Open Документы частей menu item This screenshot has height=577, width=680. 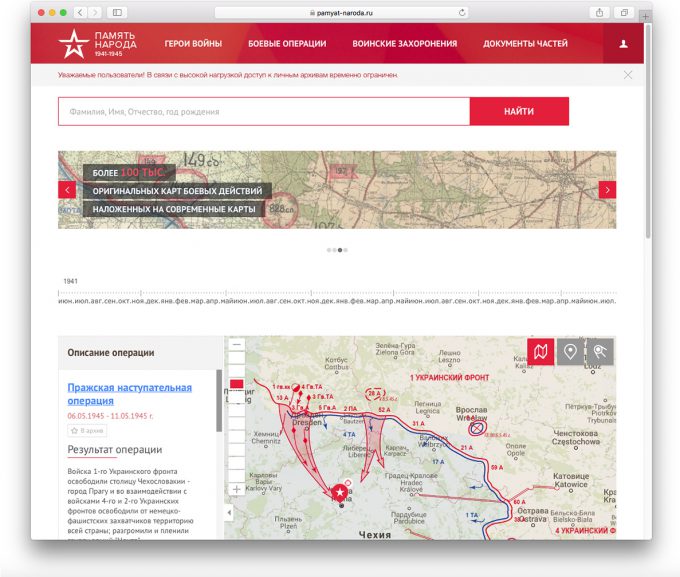[x=525, y=44]
